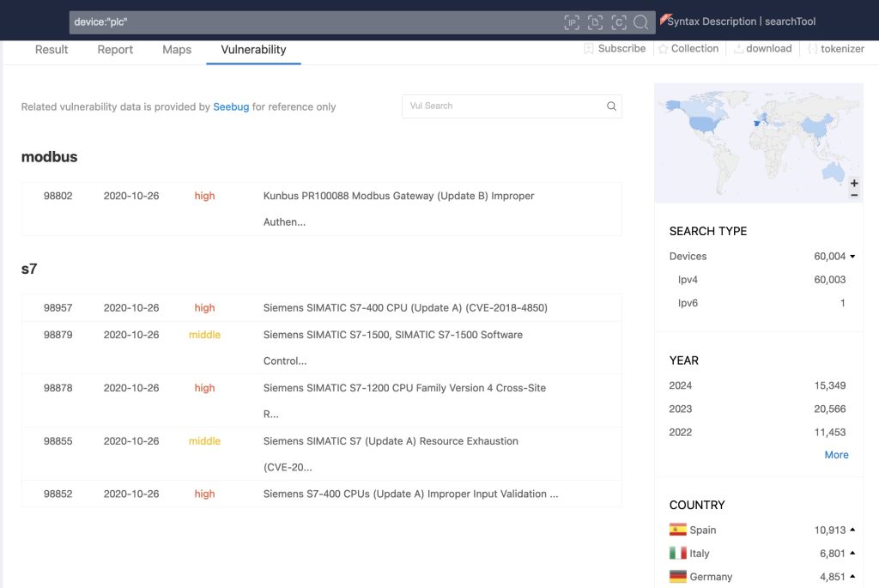The width and height of the screenshot is (879, 588).
Task: Open Siemens SIMATIC S7-1500 Software Control entry
Action: [392, 348]
